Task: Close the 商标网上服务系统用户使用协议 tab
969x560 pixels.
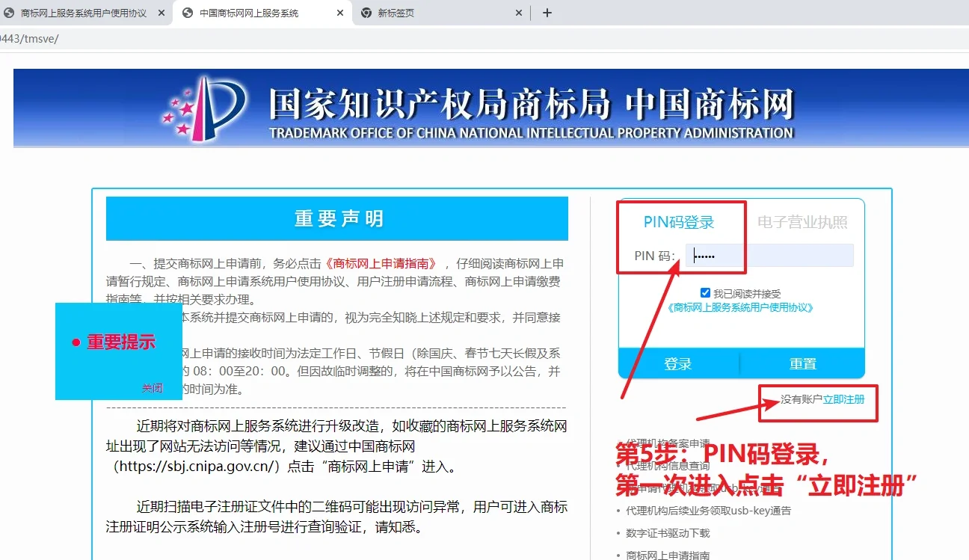Action: (x=161, y=13)
